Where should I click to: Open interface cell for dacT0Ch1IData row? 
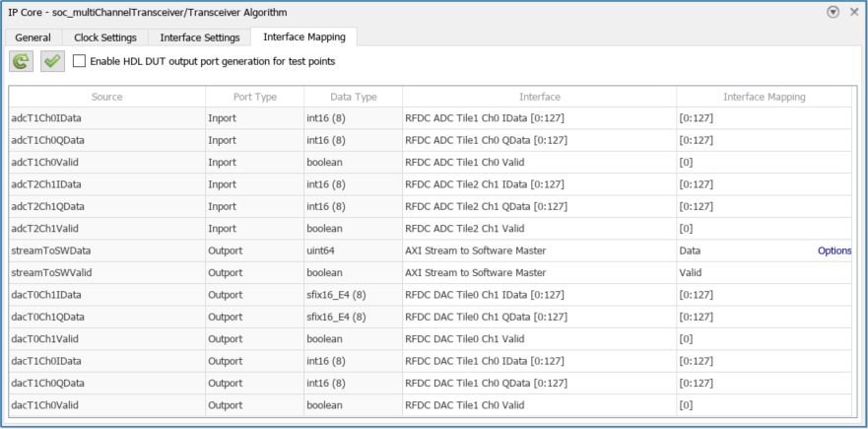tap(538, 295)
